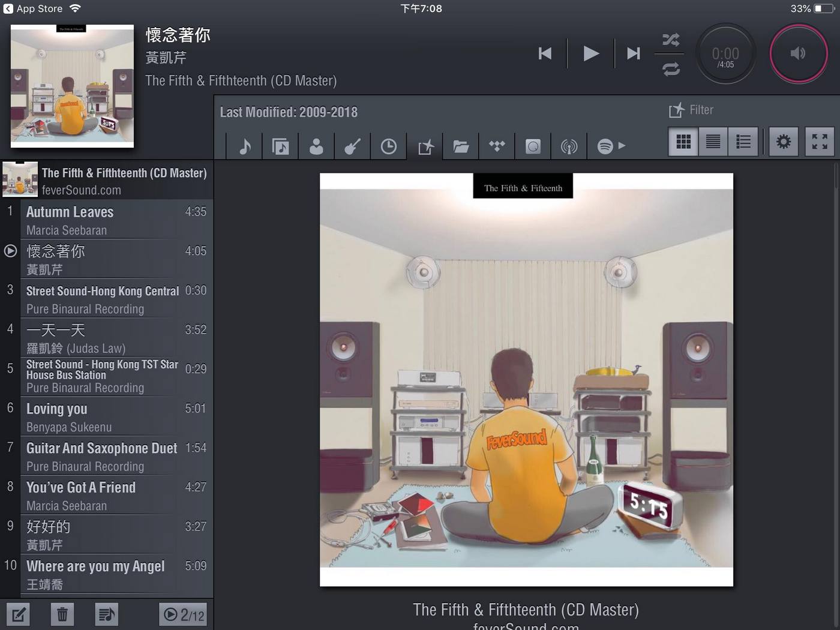Switch to bulleted detail list view
The image size is (840, 630).
[x=743, y=142]
